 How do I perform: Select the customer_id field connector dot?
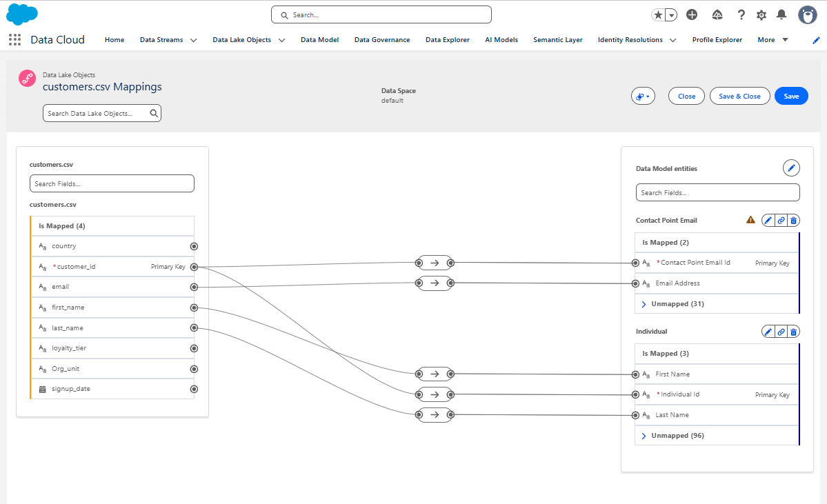[194, 267]
